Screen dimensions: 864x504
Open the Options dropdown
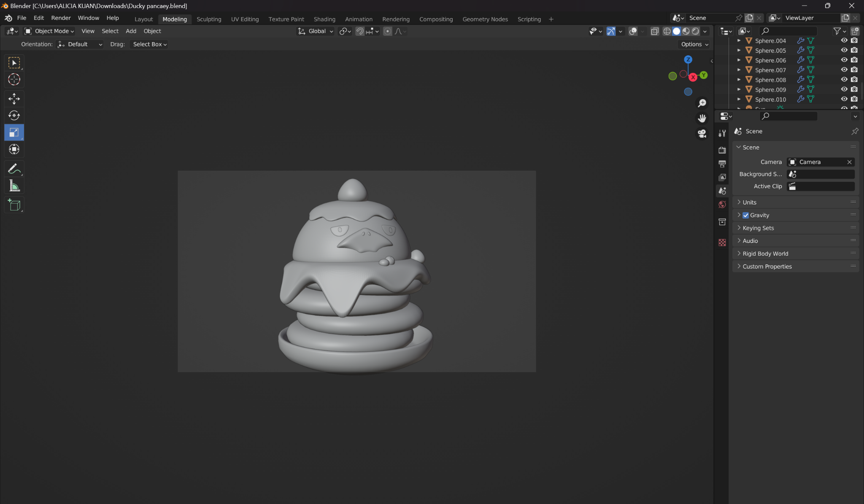pyautogui.click(x=694, y=44)
